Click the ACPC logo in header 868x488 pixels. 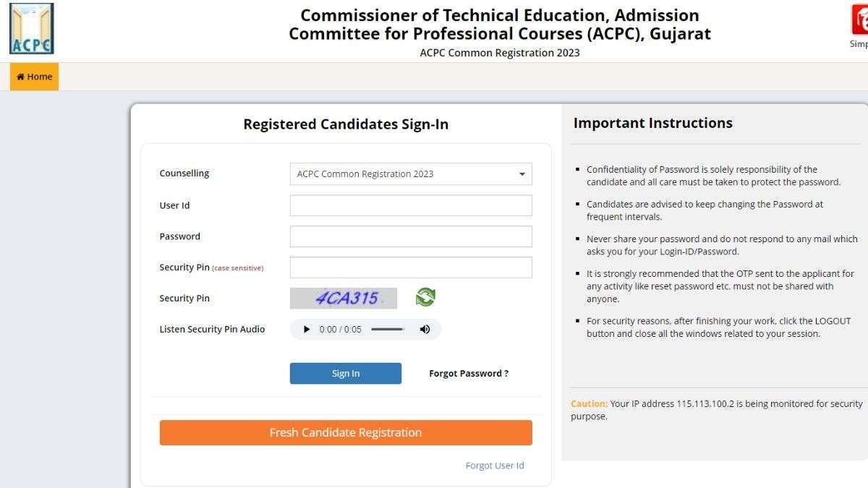[31, 29]
